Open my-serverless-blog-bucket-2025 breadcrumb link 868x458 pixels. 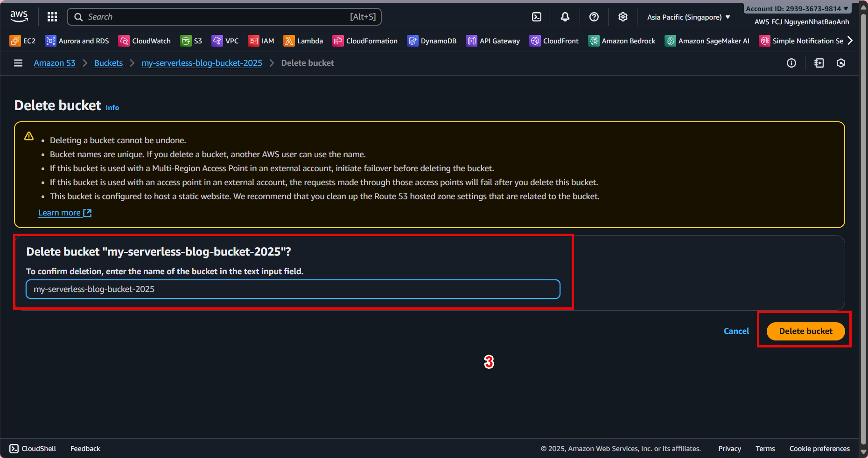[x=202, y=63]
